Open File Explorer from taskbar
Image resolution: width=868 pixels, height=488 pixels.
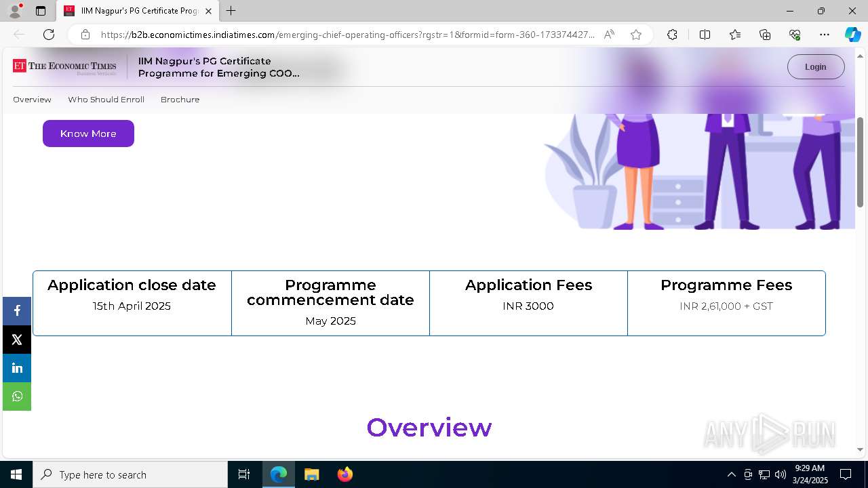(x=311, y=474)
